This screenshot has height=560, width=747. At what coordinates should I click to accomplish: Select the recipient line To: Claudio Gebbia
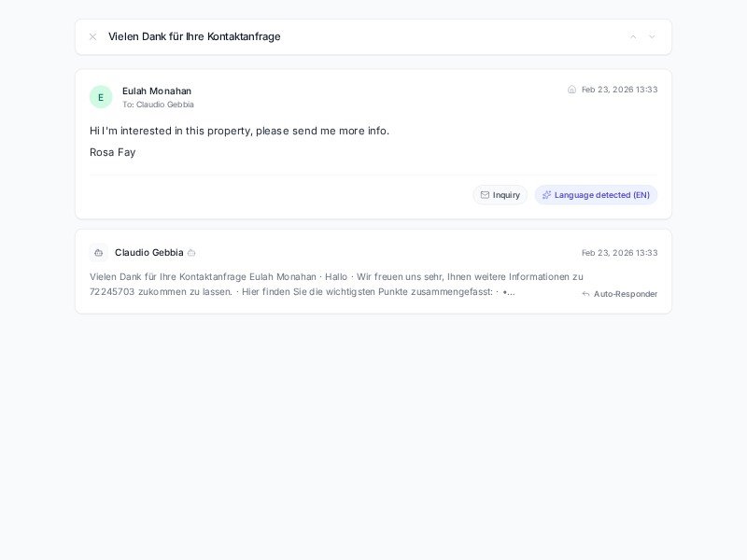(159, 105)
